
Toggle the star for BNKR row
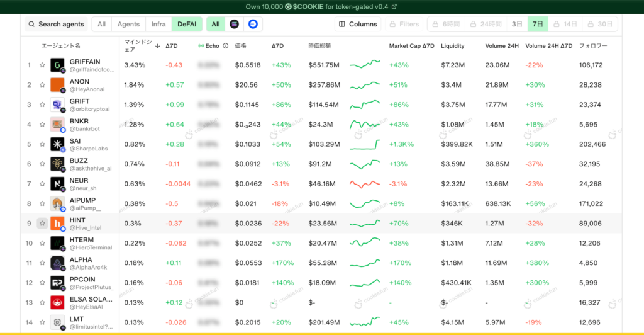42,124
